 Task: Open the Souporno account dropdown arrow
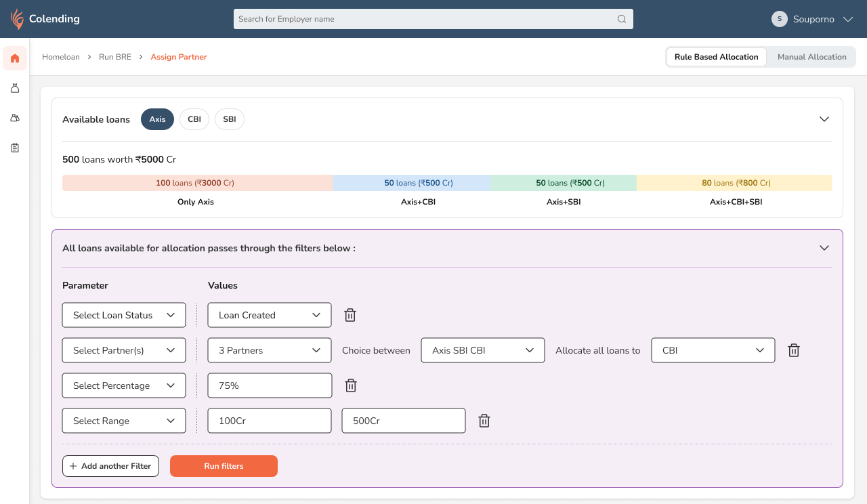[847, 19]
